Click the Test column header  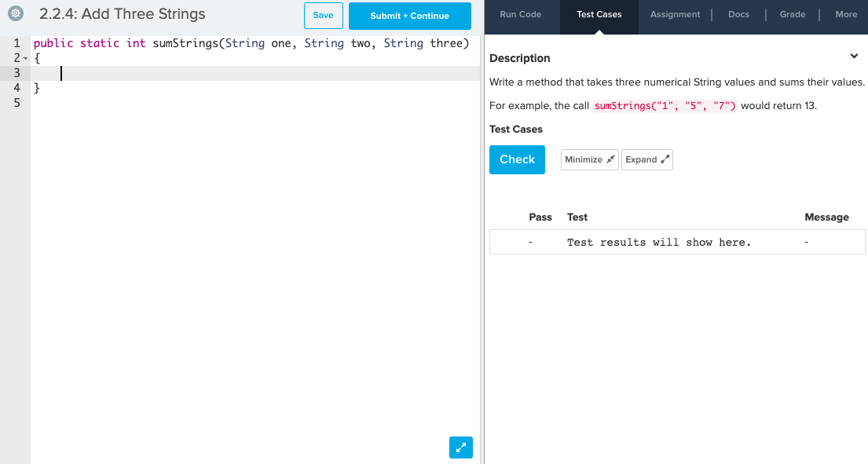click(x=577, y=217)
